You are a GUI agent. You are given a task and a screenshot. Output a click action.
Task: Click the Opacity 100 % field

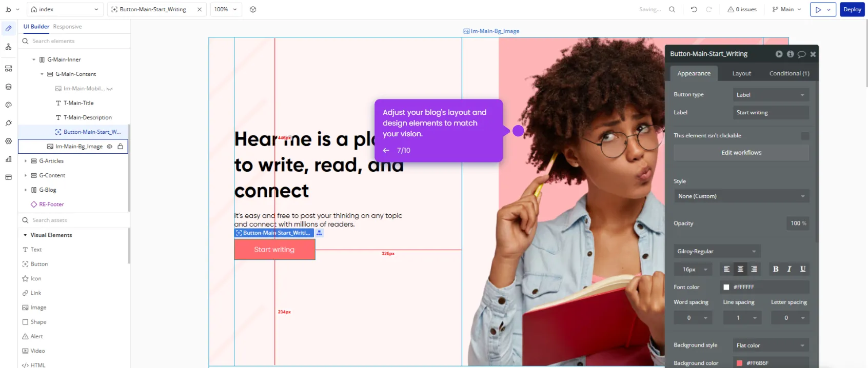click(798, 223)
